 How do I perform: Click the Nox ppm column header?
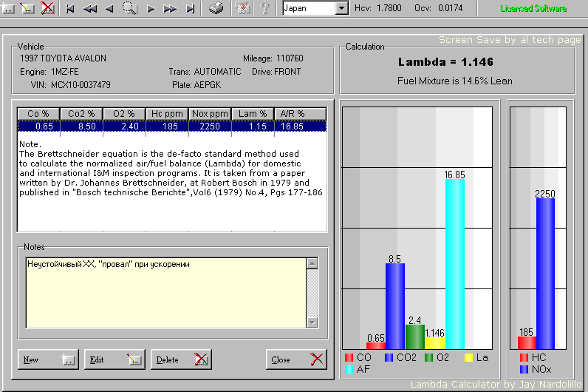coord(210,114)
